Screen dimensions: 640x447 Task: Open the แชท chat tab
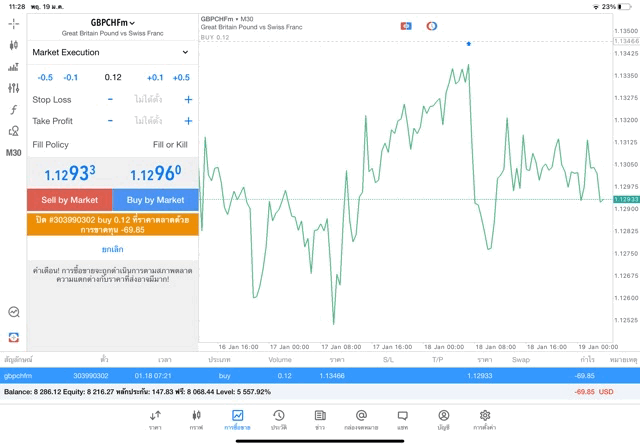(402, 420)
